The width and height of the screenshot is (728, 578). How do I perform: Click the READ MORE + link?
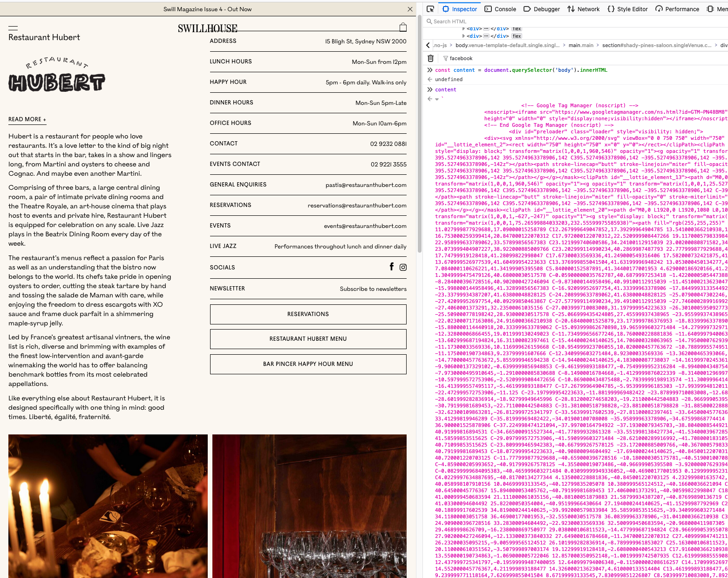[27, 119]
